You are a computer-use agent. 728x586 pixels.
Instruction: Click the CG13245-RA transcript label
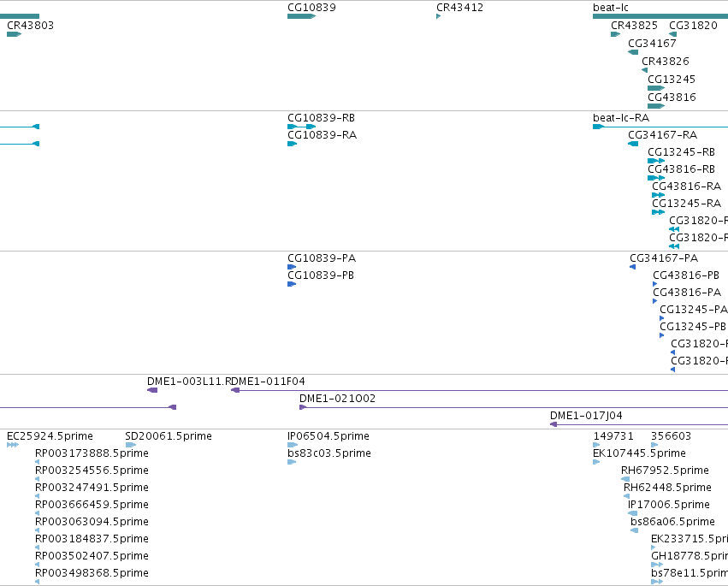tap(686, 204)
